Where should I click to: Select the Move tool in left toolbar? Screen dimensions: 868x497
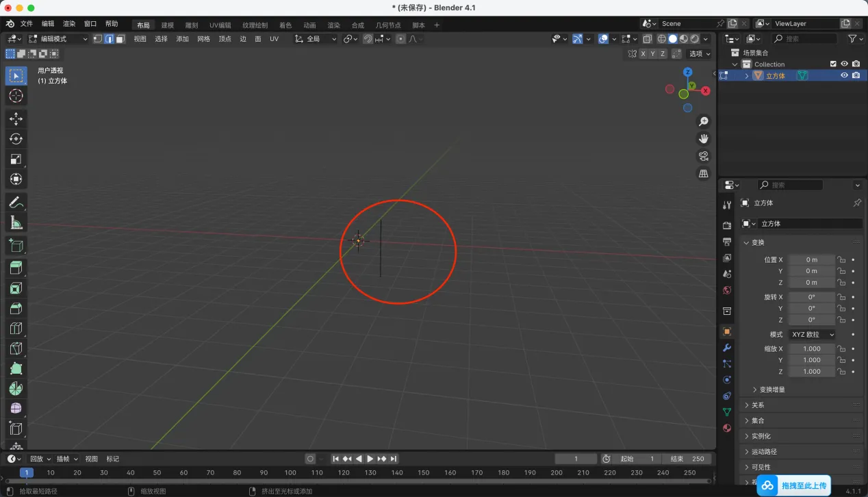tap(16, 119)
